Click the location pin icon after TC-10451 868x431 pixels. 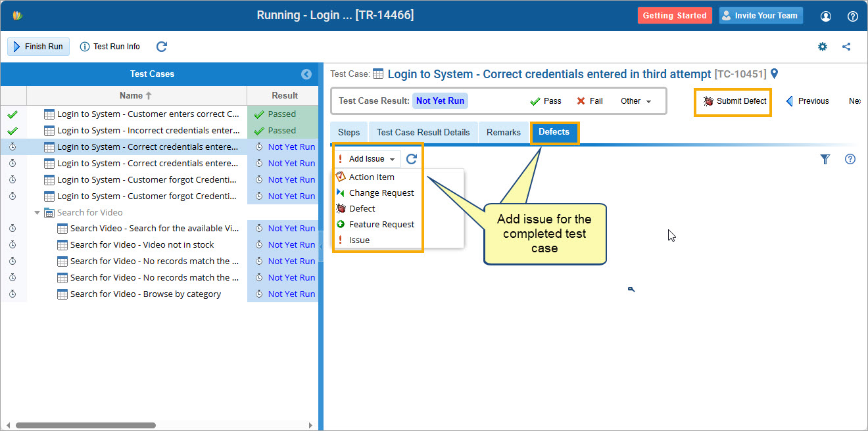click(774, 74)
